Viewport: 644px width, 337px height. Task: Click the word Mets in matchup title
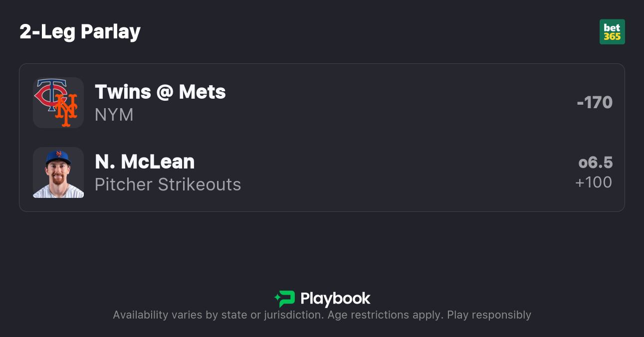tap(202, 92)
